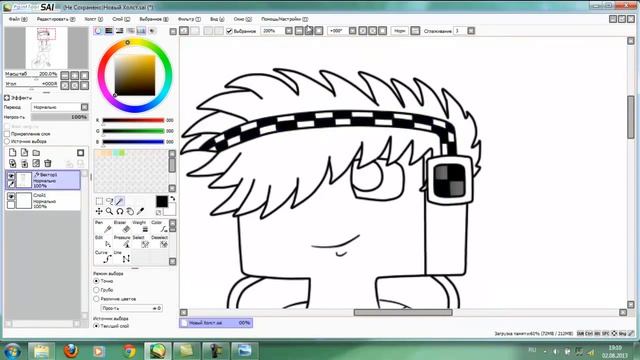Click the Норм view mode button
640x360 pixels.
[x=400, y=31]
